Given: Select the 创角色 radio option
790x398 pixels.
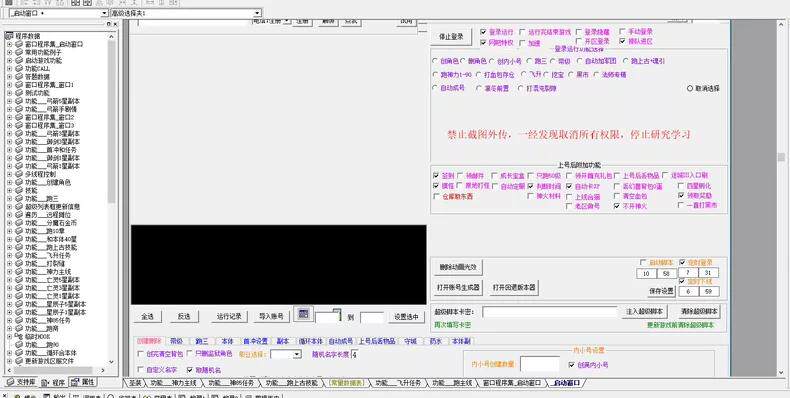Looking at the screenshot, I should 435,61.
